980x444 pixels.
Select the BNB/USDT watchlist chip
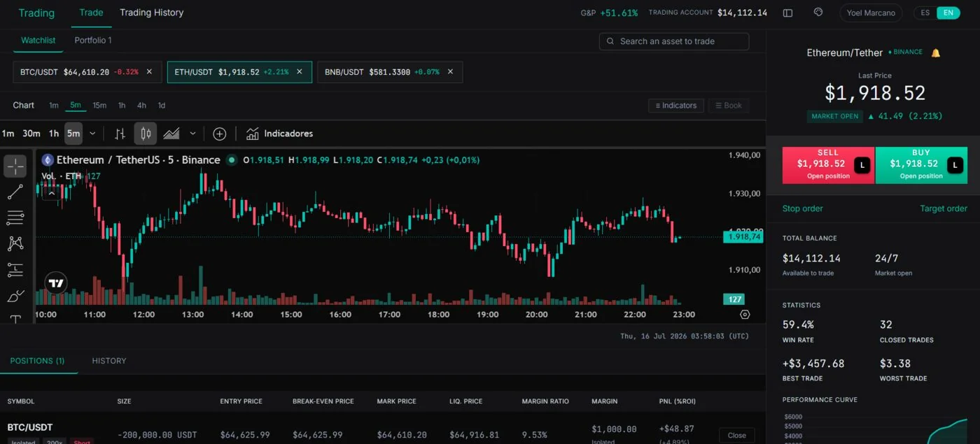pos(389,72)
